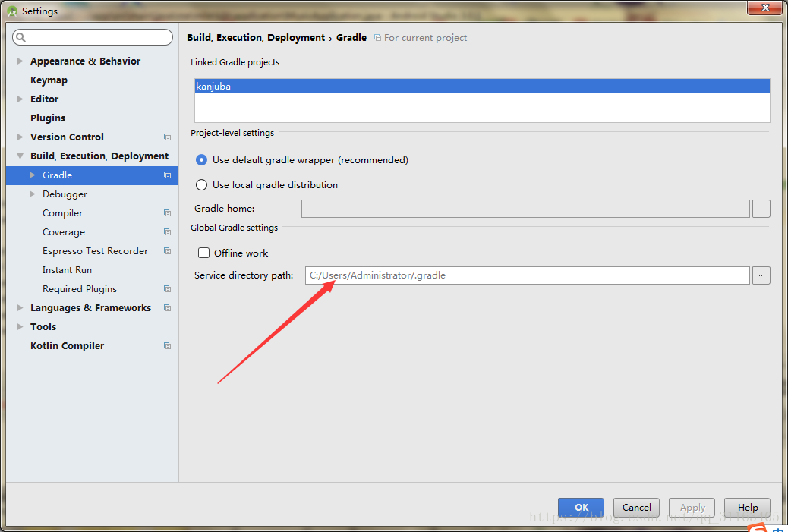Screen dimensions: 788x532
Task: Click the per-project icon beside Kotlin Compiler
Action: point(167,345)
